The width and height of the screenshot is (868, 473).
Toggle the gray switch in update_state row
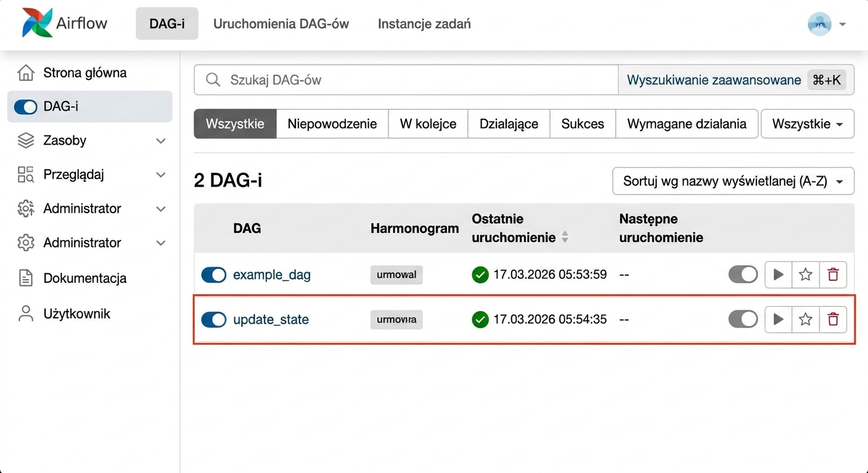point(743,319)
